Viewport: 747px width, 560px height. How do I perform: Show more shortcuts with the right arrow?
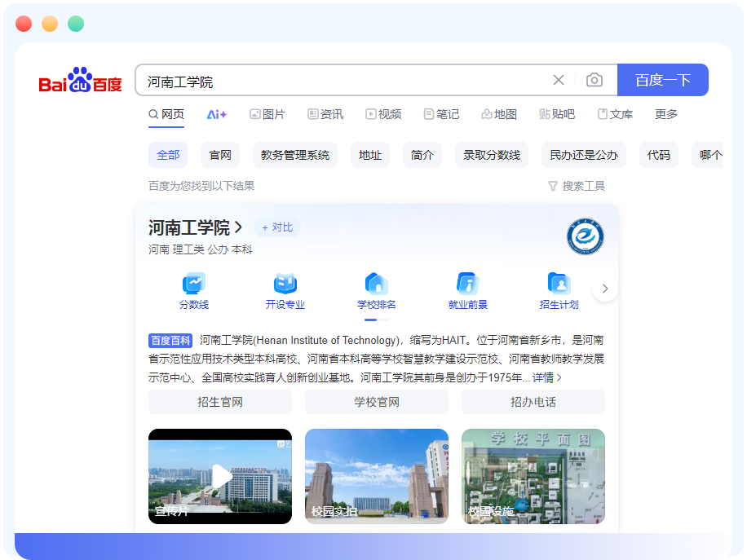pyautogui.click(x=605, y=289)
